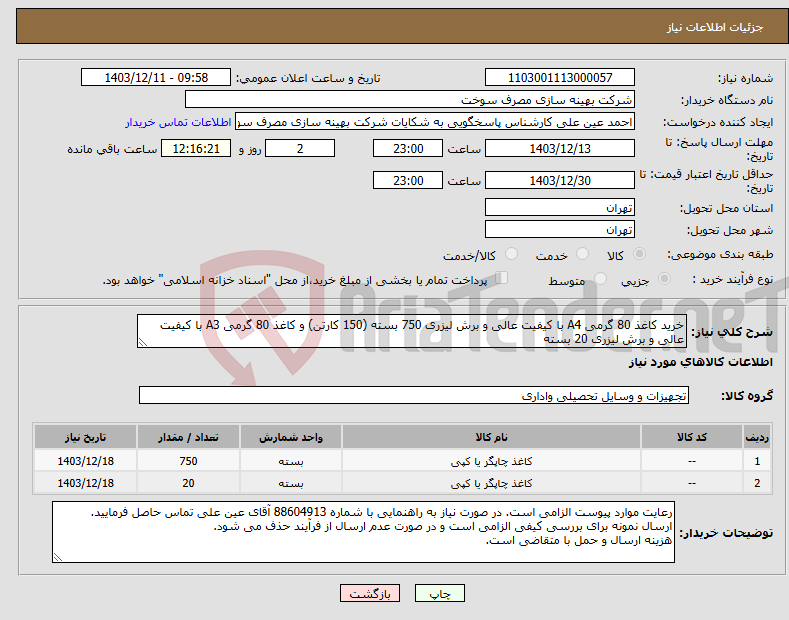Image resolution: width=789 pixels, height=620 pixels.
Task: Toggle the اسناد خزانه اسلامی payment checkbox
Action: click(x=502, y=277)
